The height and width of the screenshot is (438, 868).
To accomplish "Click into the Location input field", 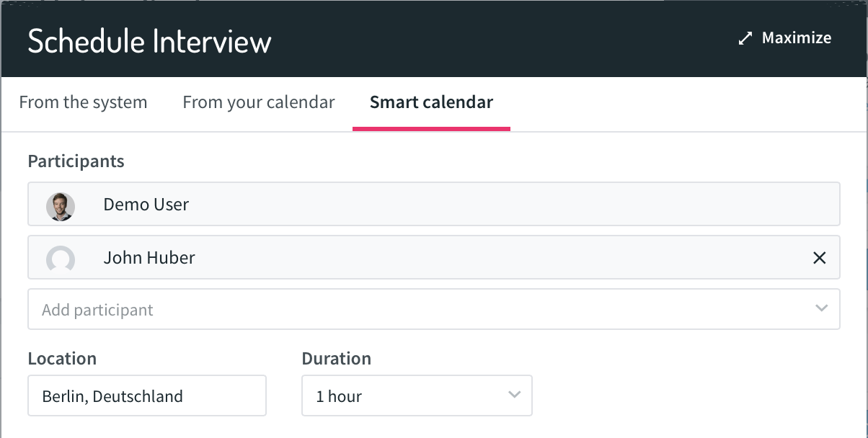I will click(x=147, y=395).
